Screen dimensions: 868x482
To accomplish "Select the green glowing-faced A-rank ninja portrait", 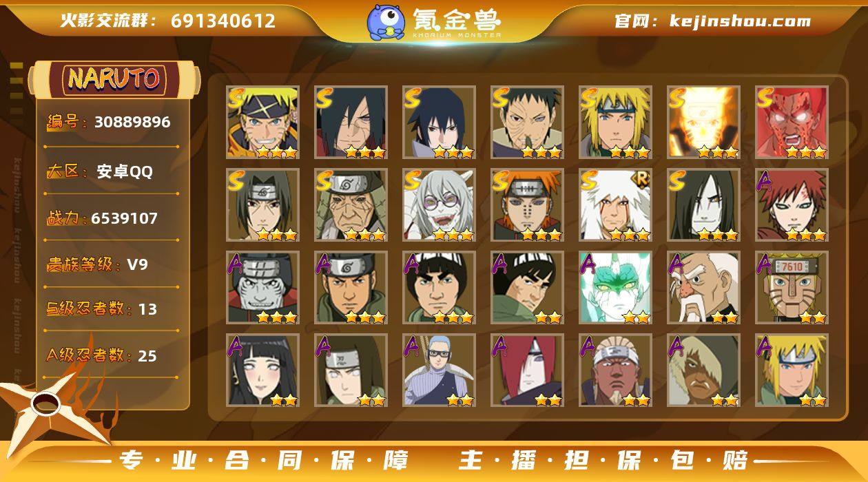I will pyautogui.click(x=615, y=288).
